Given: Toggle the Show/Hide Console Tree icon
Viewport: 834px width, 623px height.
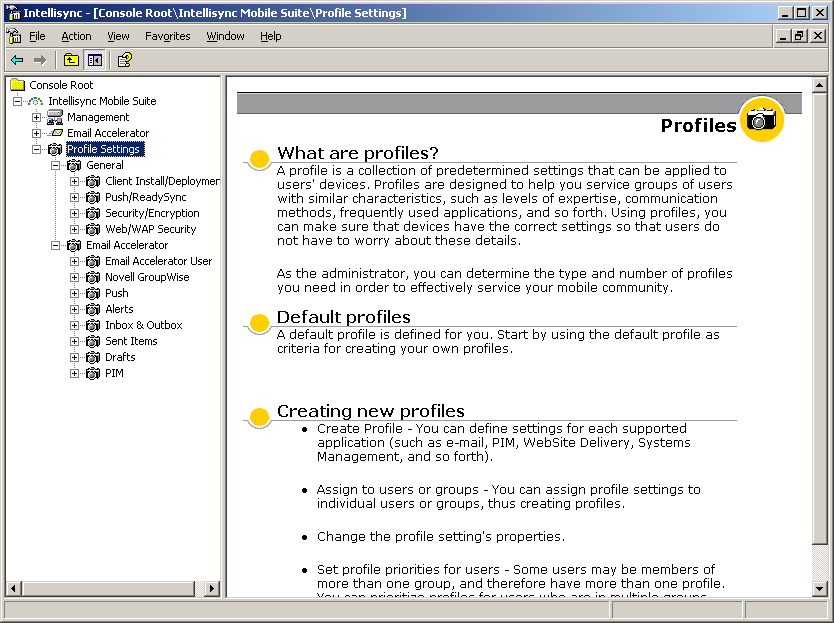Looking at the screenshot, I should click(x=95, y=60).
